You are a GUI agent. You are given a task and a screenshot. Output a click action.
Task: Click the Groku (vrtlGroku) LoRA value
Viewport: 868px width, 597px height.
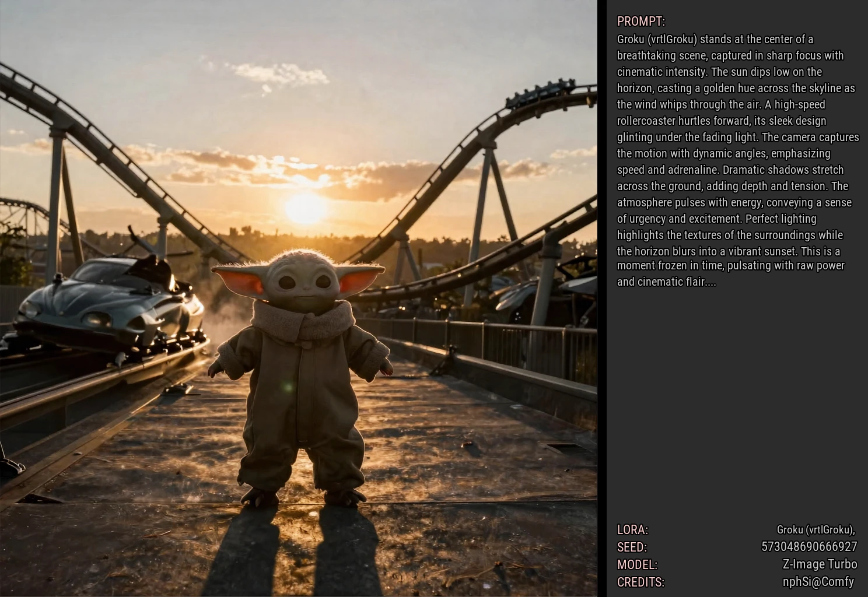click(x=815, y=530)
